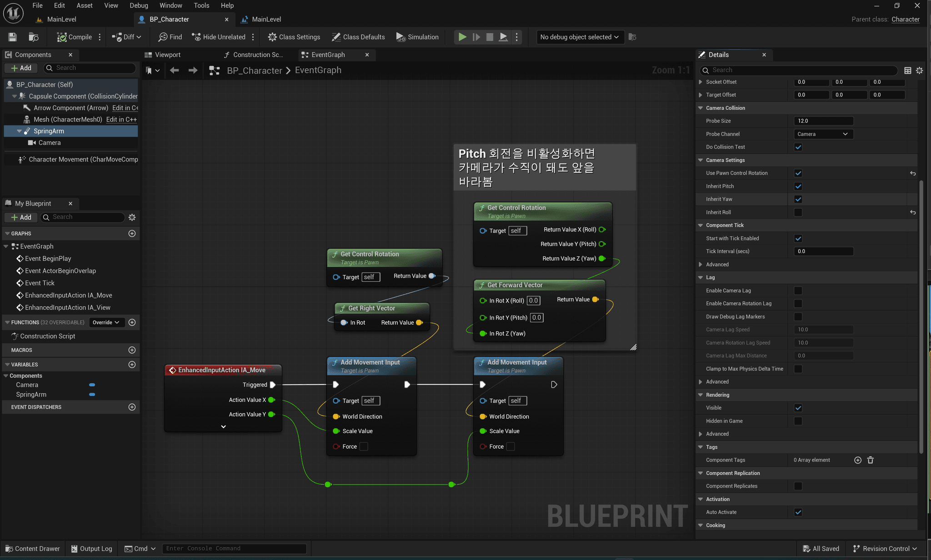This screenshot has height=560, width=931.
Task: Click the Save asset icon
Action: [12, 37]
